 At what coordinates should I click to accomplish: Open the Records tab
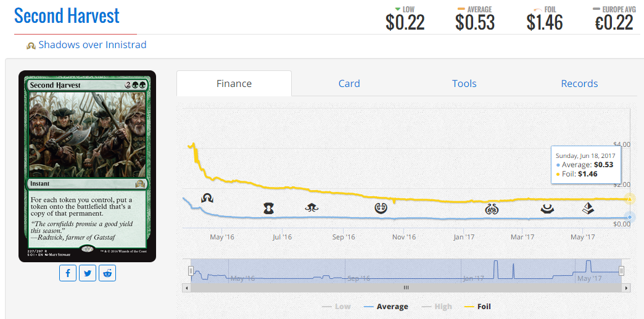pyautogui.click(x=579, y=83)
